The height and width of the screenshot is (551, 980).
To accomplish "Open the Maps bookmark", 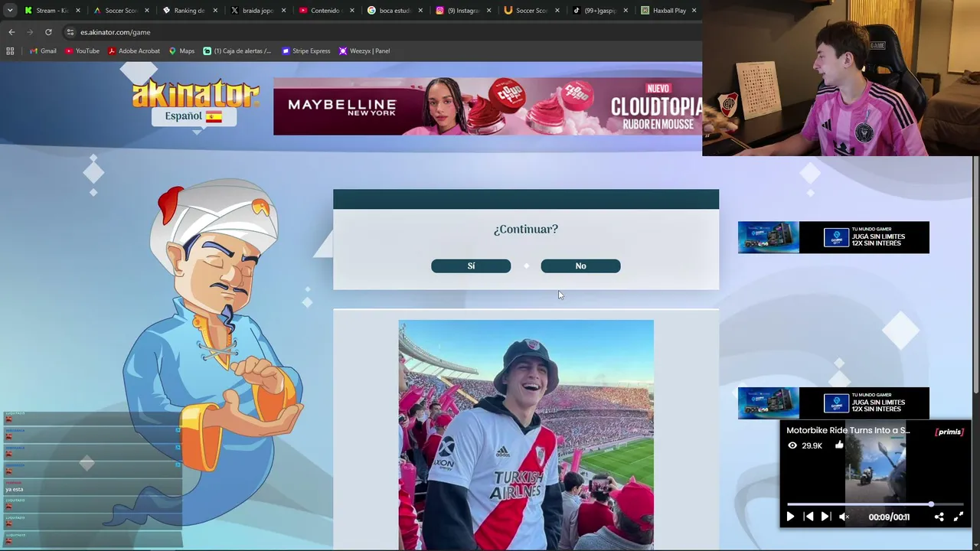I will click(181, 51).
